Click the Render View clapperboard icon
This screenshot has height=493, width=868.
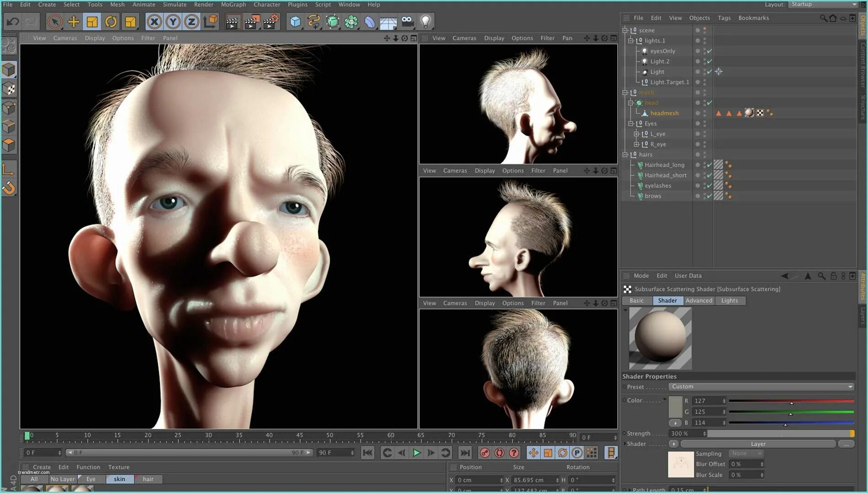[x=233, y=21]
